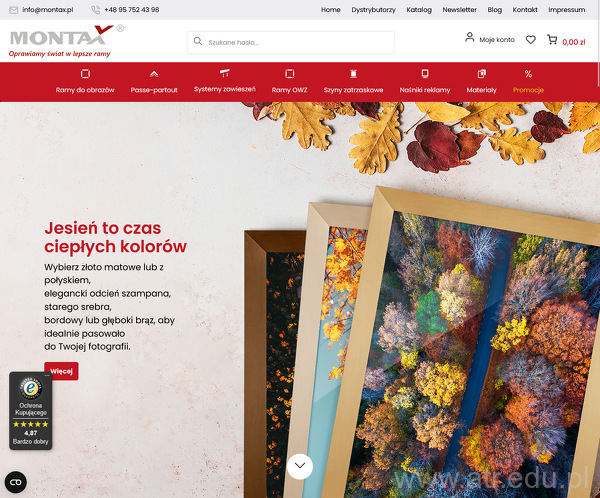Click the search magnifier icon
This screenshot has width=600, height=498.
coord(198,41)
